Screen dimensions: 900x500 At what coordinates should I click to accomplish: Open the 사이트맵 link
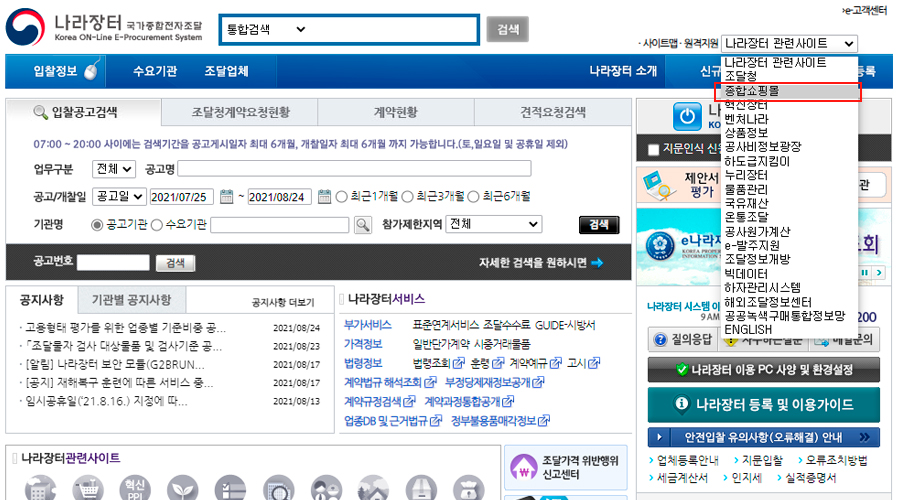coord(660,44)
